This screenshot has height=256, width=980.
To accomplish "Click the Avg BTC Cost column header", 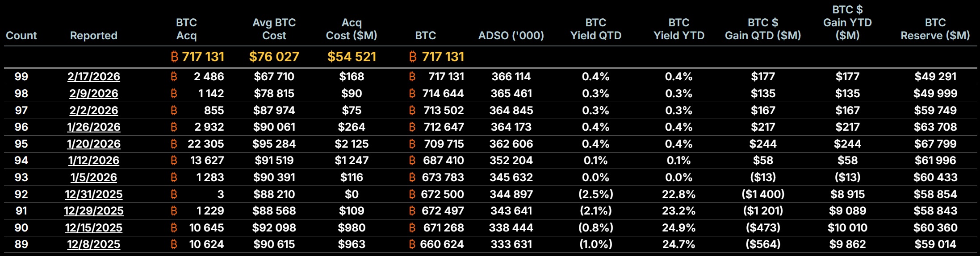I will 274,29.
